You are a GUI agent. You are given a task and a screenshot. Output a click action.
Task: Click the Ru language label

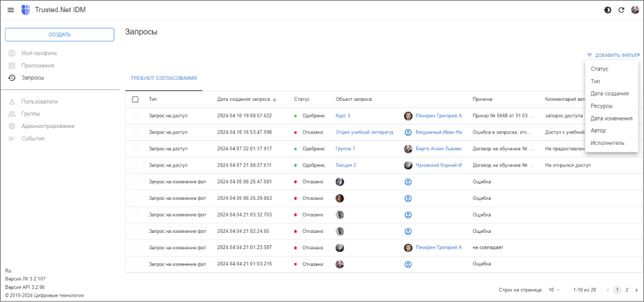point(7,271)
